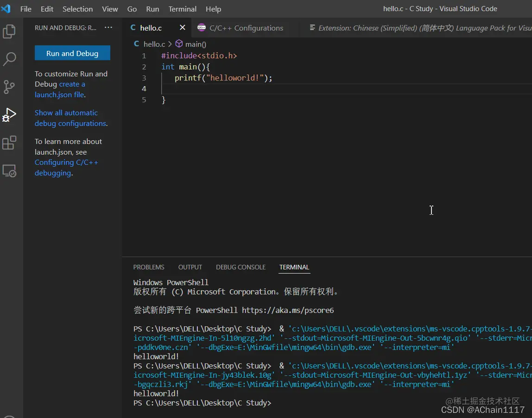Click the main() symbol icon in breadcrumb
Screen dimensions: 532x418
[x=179, y=44]
